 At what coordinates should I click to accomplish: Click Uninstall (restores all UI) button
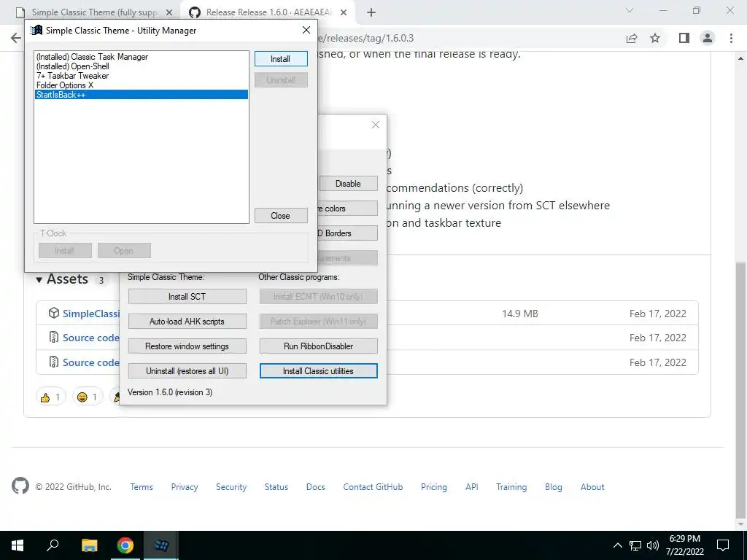point(187,371)
